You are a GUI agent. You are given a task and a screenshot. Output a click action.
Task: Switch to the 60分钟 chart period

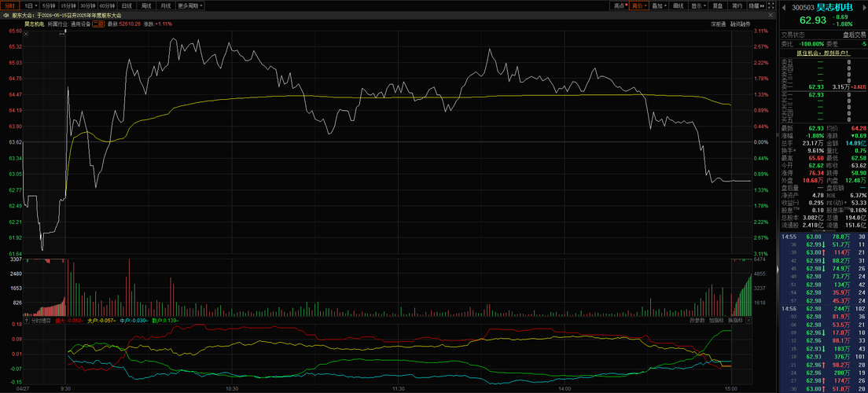coord(108,6)
